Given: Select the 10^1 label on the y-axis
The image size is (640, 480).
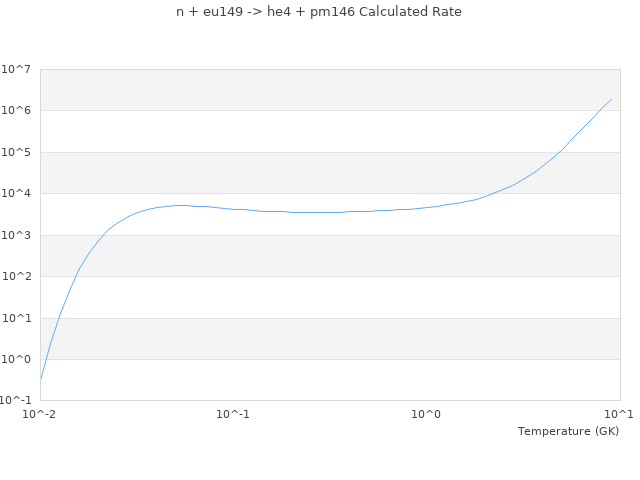Looking at the screenshot, I should click(16, 318).
